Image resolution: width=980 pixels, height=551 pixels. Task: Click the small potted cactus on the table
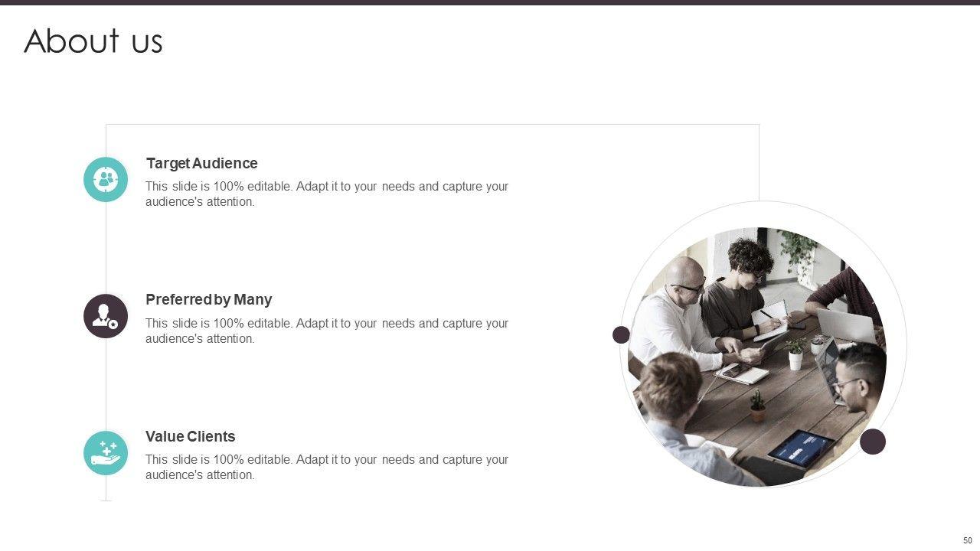(x=757, y=406)
